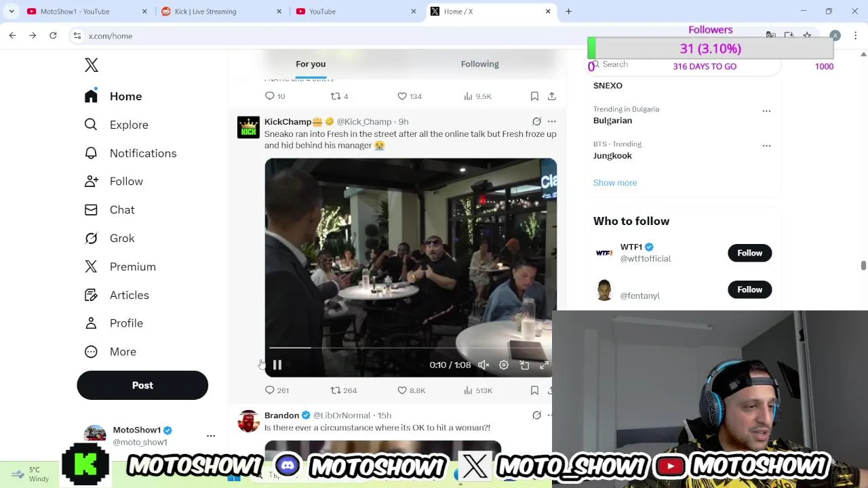Open Brandon profile avatar

tap(248, 421)
